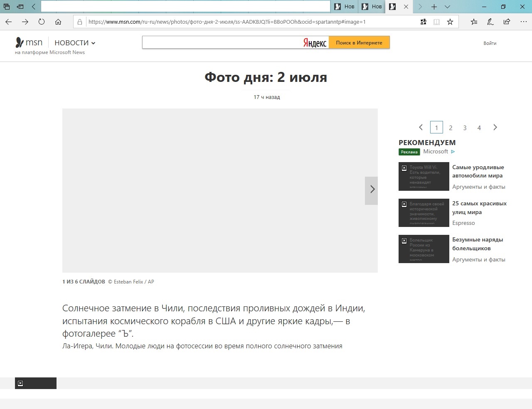The image size is (532, 409).
Task: Click the broken image banner at bottom
Action: (36, 383)
